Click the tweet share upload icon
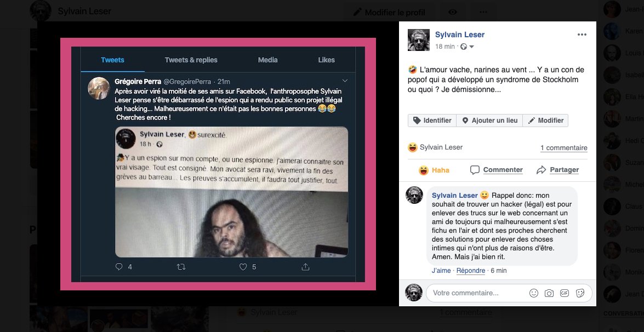Image resolution: width=644 pixels, height=332 pixels. [305, 267]
